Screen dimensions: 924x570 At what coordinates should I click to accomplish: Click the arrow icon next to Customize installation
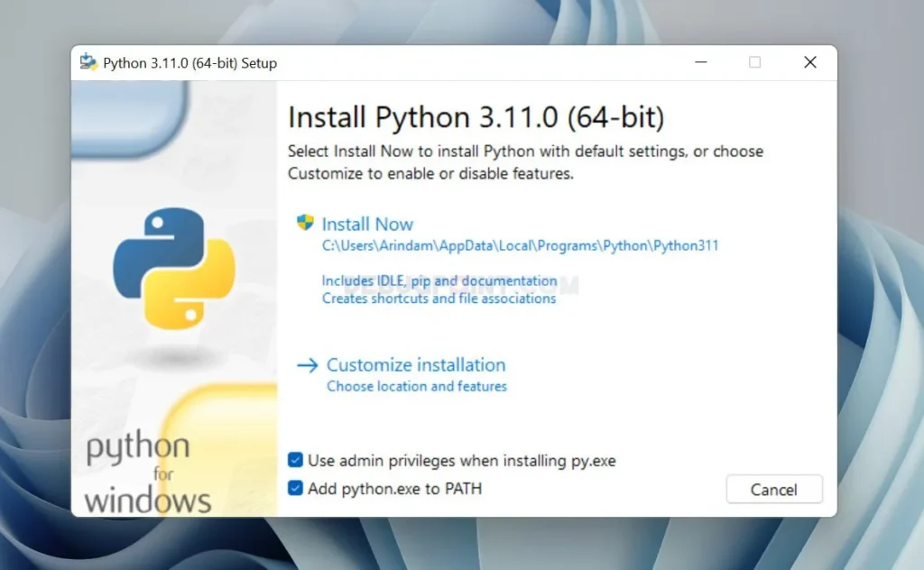pos(304,364)
